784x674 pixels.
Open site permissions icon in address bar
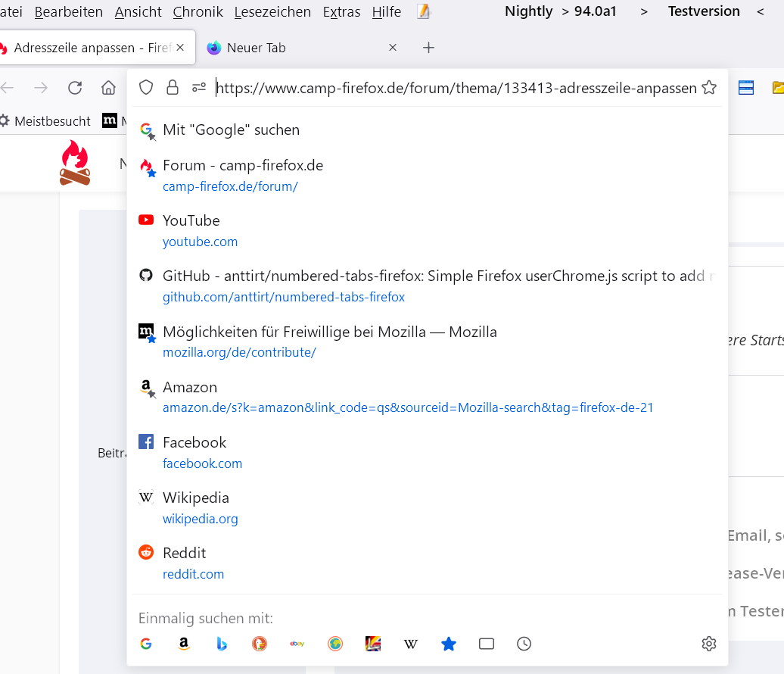point(199,88)
